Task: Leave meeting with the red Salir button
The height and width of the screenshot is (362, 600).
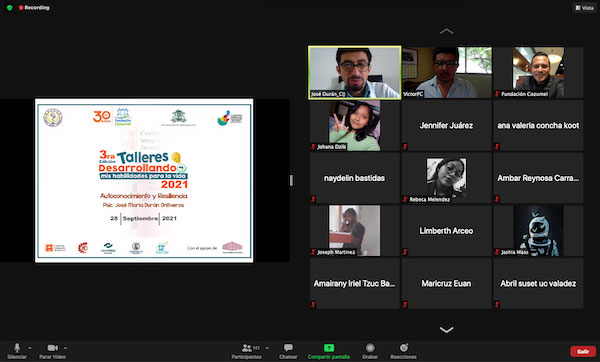Action: [x=583, y=351]
